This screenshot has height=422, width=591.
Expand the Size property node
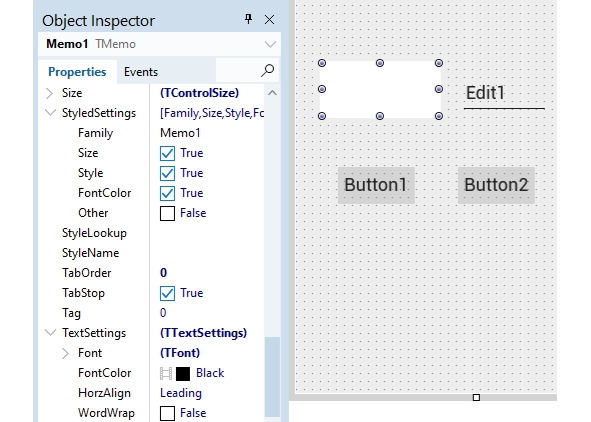[49, 93]
